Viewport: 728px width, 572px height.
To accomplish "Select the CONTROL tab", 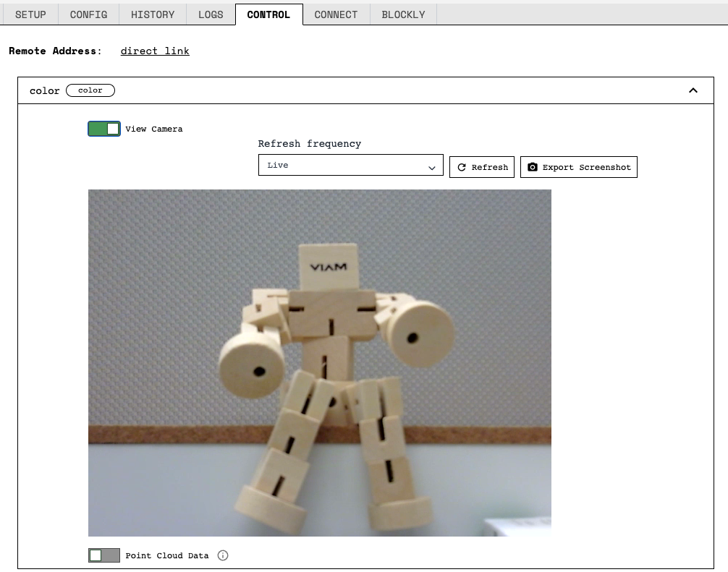I will tap(268, 14).
